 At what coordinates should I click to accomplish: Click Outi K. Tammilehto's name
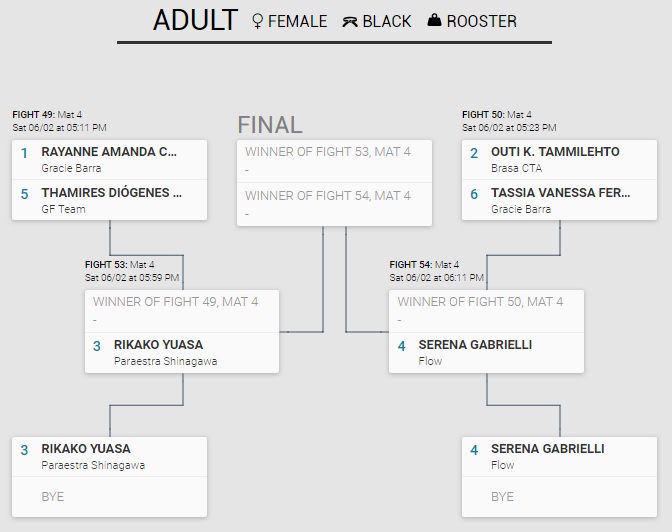pyautogui.click(x=555, y=152)
